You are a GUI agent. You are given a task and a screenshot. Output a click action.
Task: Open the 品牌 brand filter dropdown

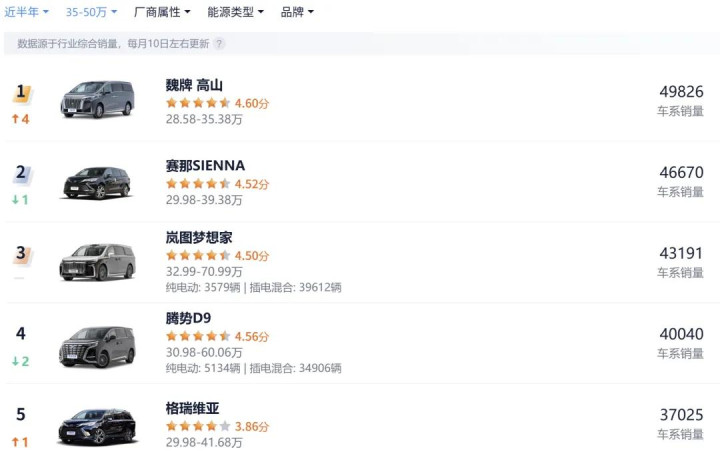[297, 13]
